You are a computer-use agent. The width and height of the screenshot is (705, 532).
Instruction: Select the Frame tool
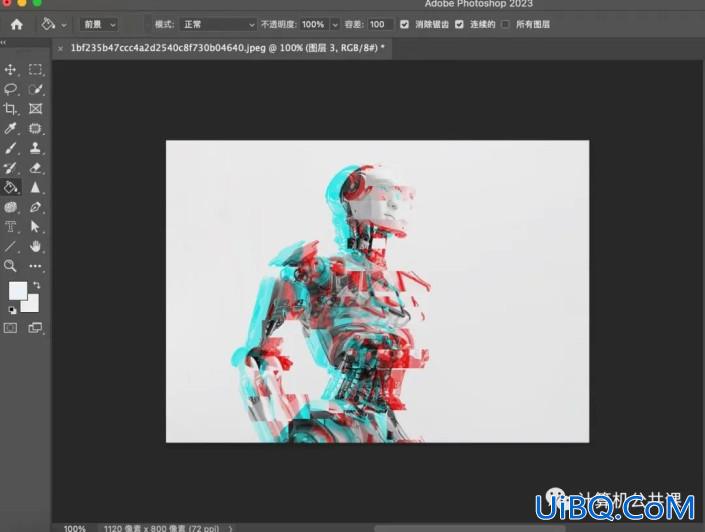[x=35, y=109]
